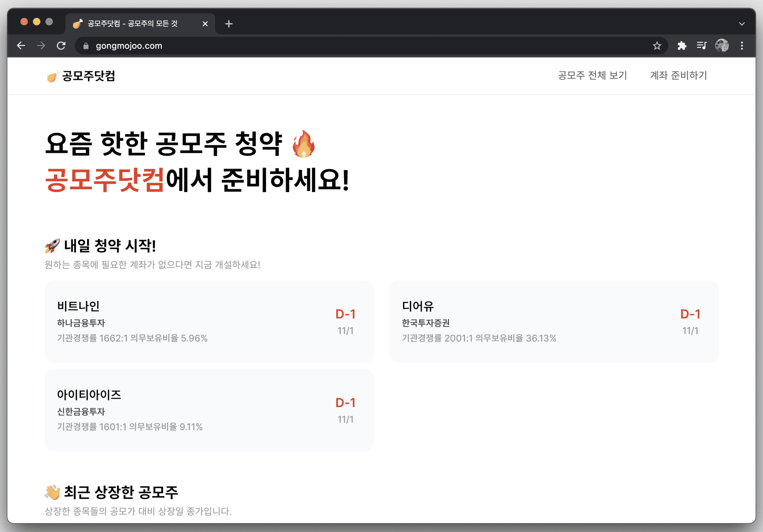Screen dimensions: 763x532
Task: Open the browser extensions puzzle icon
Action: [682, 45]
